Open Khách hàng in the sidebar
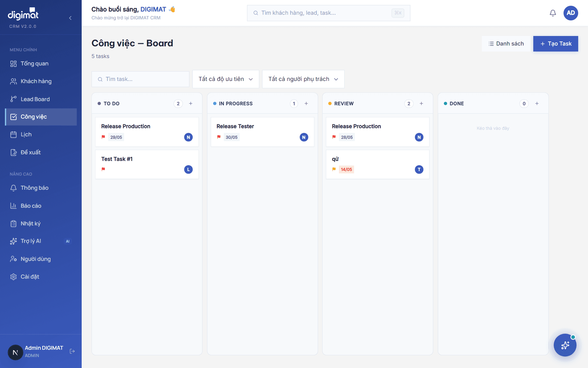Viewport: 588px width, 368px height. click(41, 81)
